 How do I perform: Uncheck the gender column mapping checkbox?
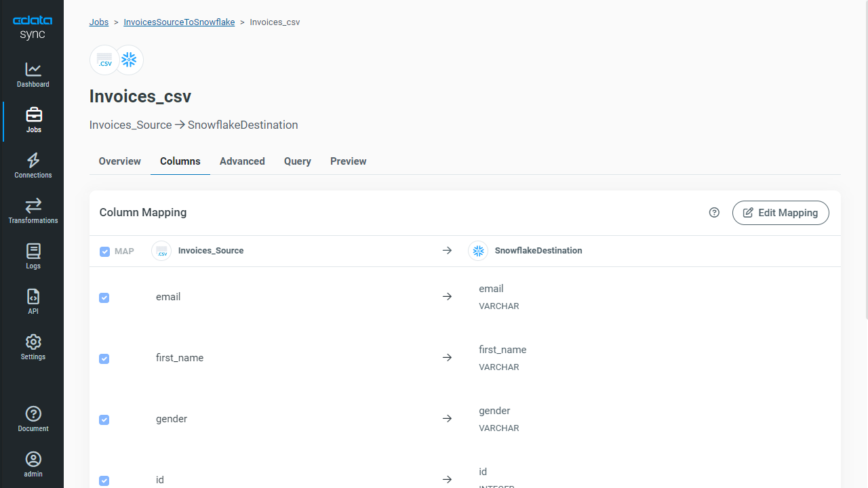click(x=104, y=420)
